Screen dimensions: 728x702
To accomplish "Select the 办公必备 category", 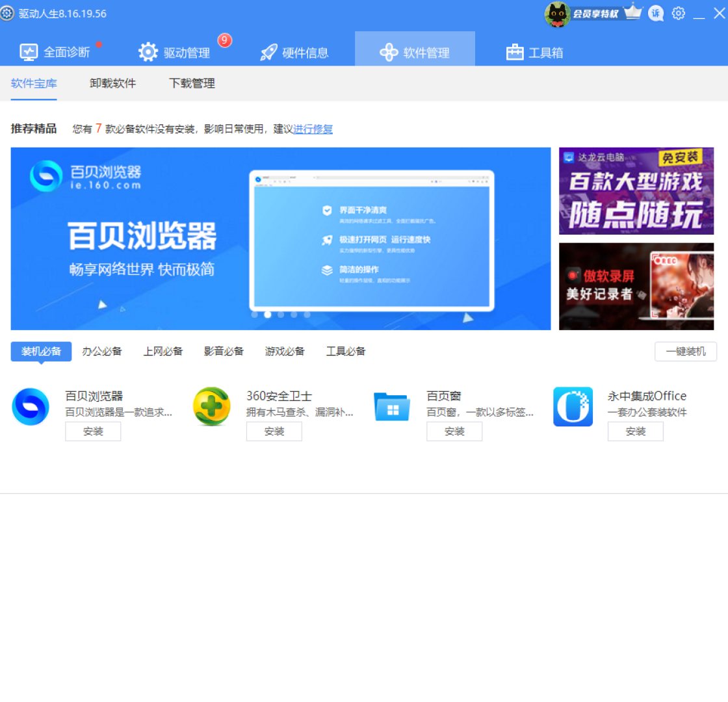I will coord(101,352).
